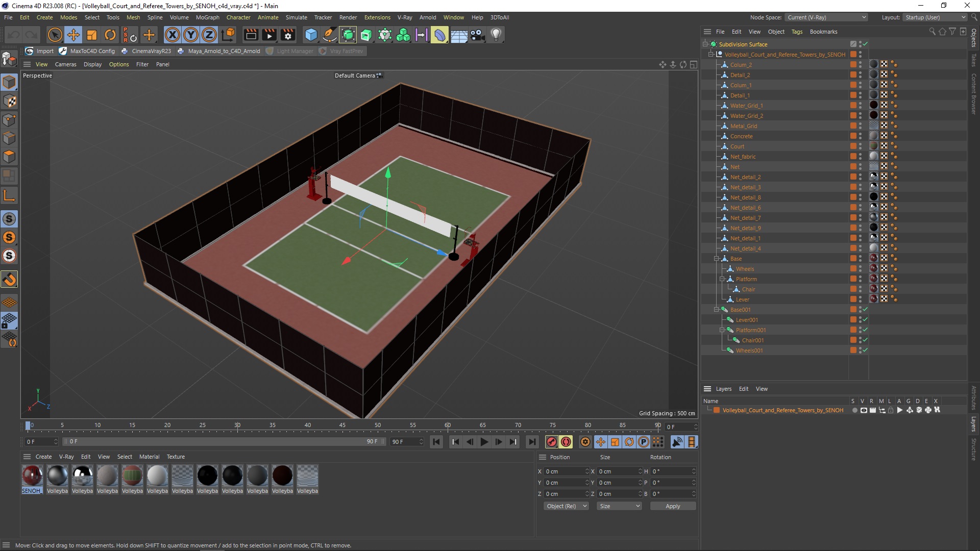
Task: Open the Simulate menu
Action: coord(296,17)
